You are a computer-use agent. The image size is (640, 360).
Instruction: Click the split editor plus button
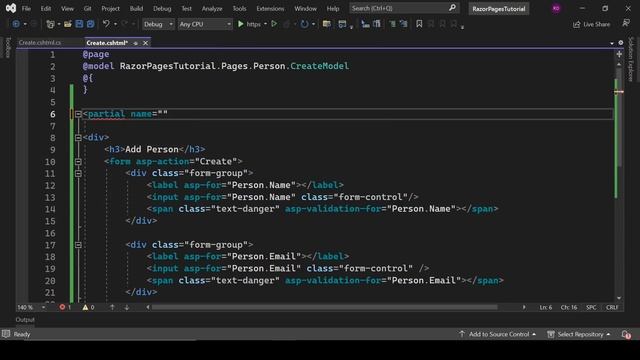click(x=619, y=54)
